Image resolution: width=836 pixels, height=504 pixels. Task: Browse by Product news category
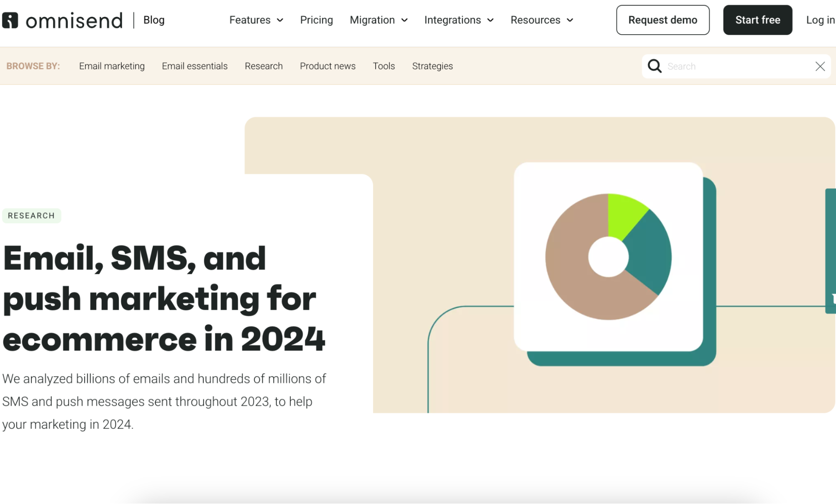pyautogui.click(x=327, y=66)
